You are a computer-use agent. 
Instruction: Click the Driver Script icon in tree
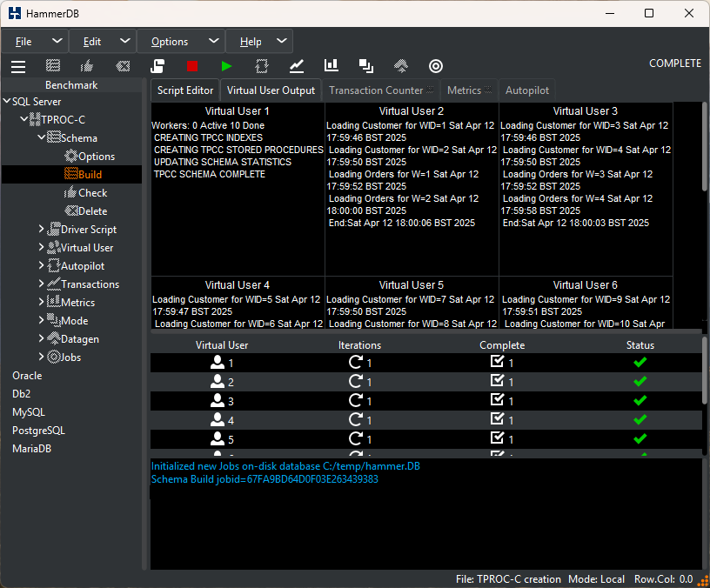pos(54,229)
